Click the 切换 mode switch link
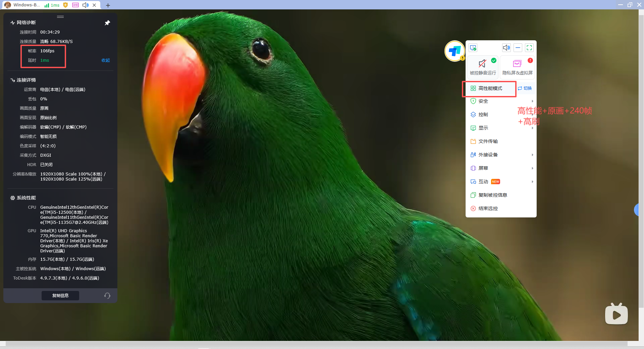The height and width of the screenshot is (349, 644). point(525,88)
